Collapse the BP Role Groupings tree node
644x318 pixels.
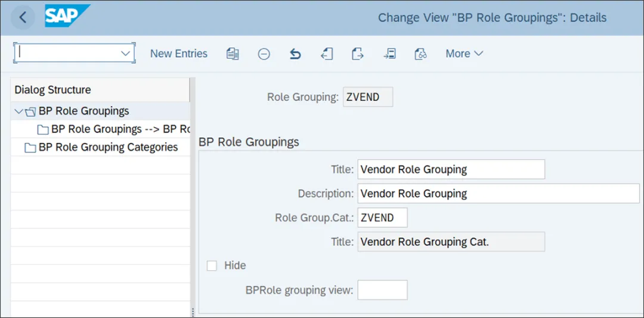pyautogui.click(x=19, y=111)
